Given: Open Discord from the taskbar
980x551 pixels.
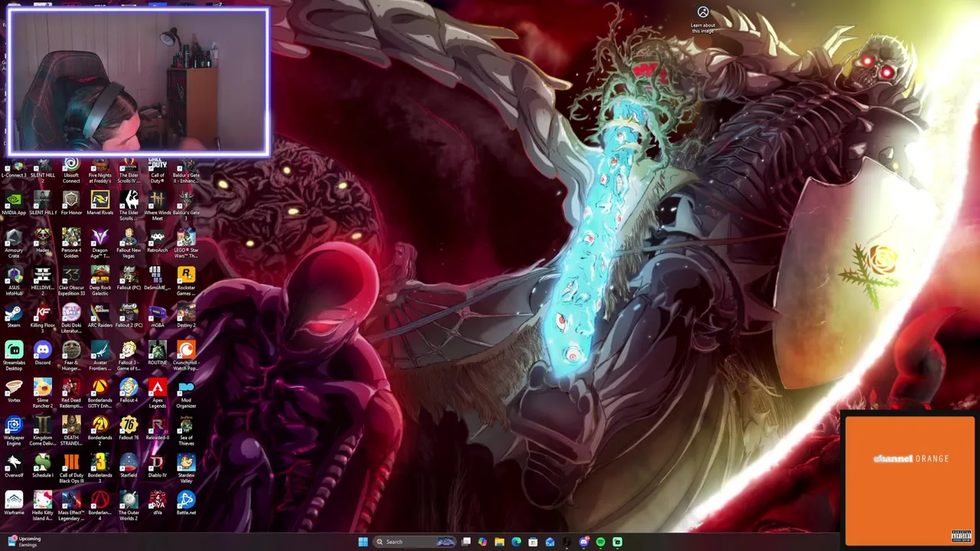Looking at the screenshot, I should (583, 542).
